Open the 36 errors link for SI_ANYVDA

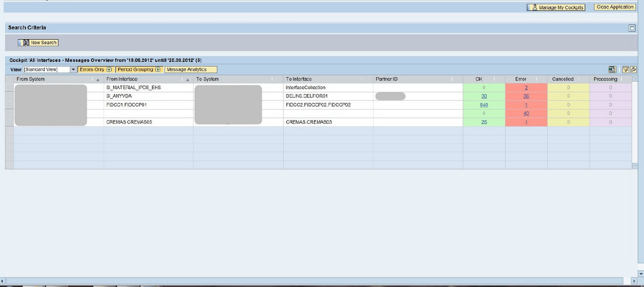526,96
